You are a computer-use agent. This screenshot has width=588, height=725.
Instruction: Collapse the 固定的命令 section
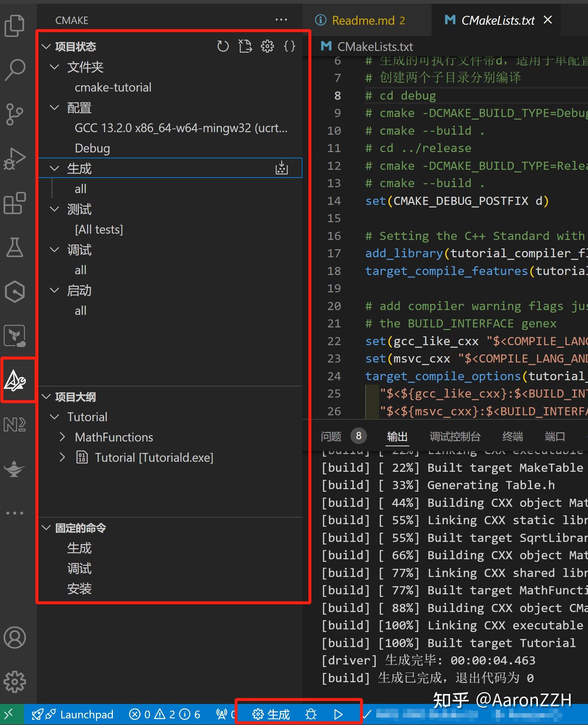pos(46,528)
